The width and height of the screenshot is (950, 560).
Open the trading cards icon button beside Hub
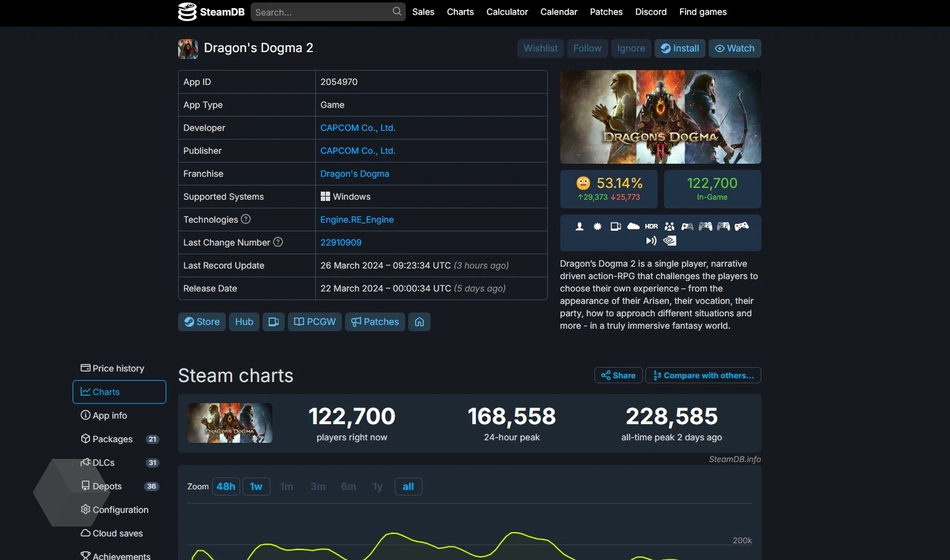coord(274,322)
